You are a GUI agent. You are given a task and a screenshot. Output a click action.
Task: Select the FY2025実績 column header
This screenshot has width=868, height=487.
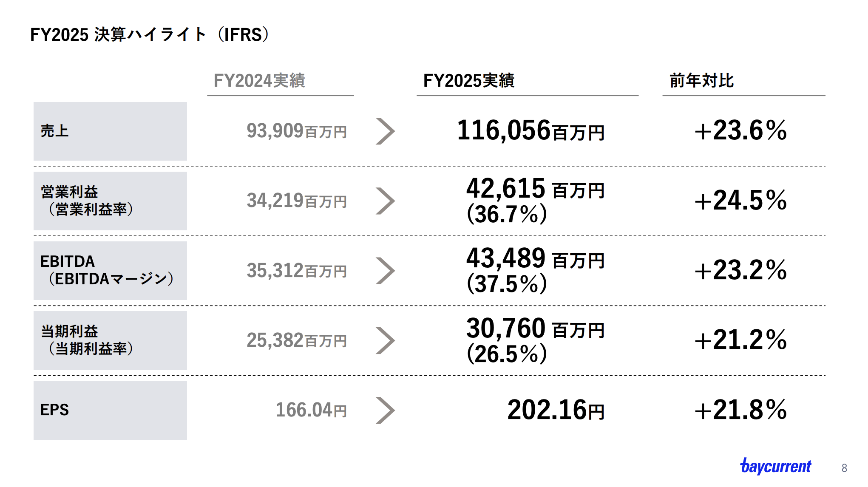pos(468,80)
